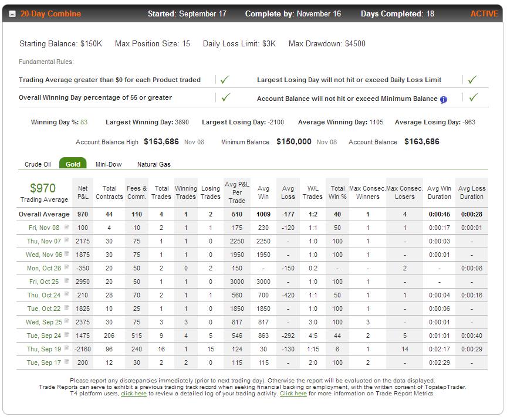Click the 20-Day Combine title

51,14
